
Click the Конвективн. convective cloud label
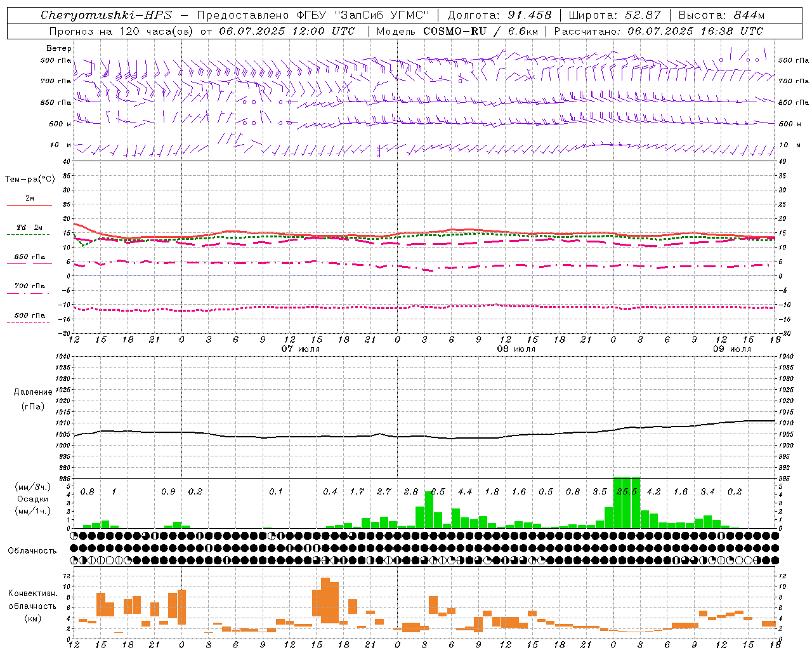[33, 594]
